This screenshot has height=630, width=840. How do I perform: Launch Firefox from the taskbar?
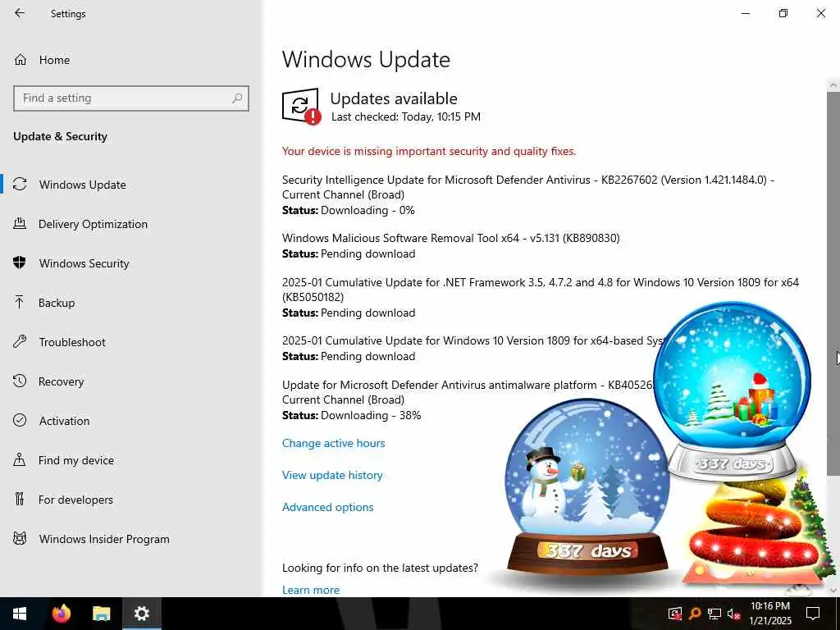pos(61,614)
